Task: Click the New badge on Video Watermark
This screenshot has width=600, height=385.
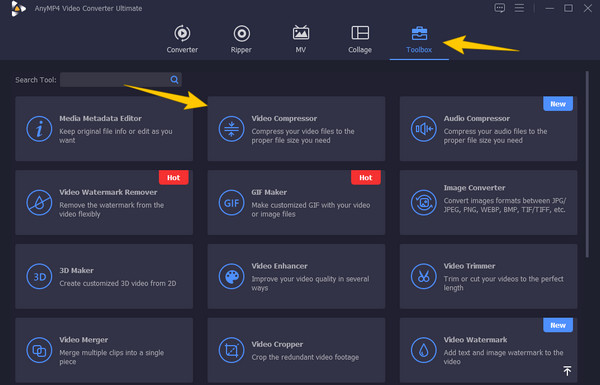Action: pyautogui.click(x=558, y=325)
